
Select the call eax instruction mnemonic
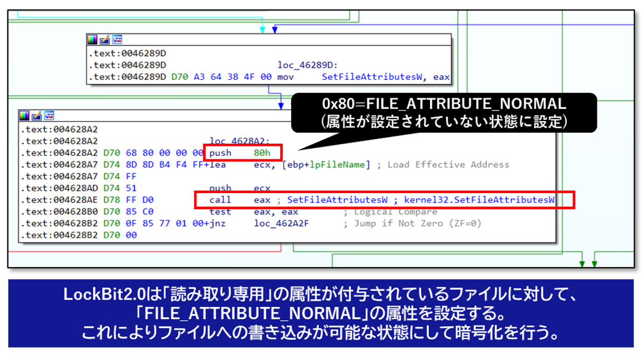[x=220, y=200]
